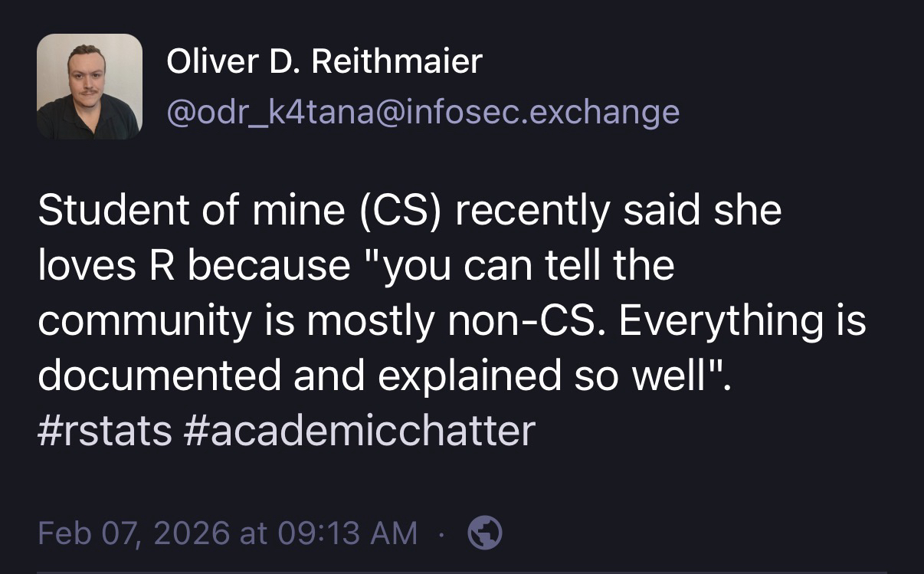
Task: Follow the #academicchatter hashtag link
Action: [x=359, y=431]
